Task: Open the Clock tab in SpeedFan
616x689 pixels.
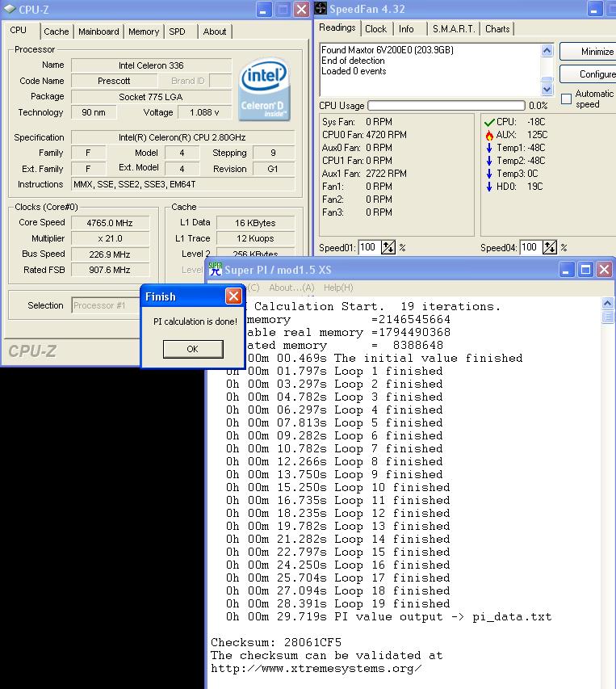Action: [x=376, y=29]
